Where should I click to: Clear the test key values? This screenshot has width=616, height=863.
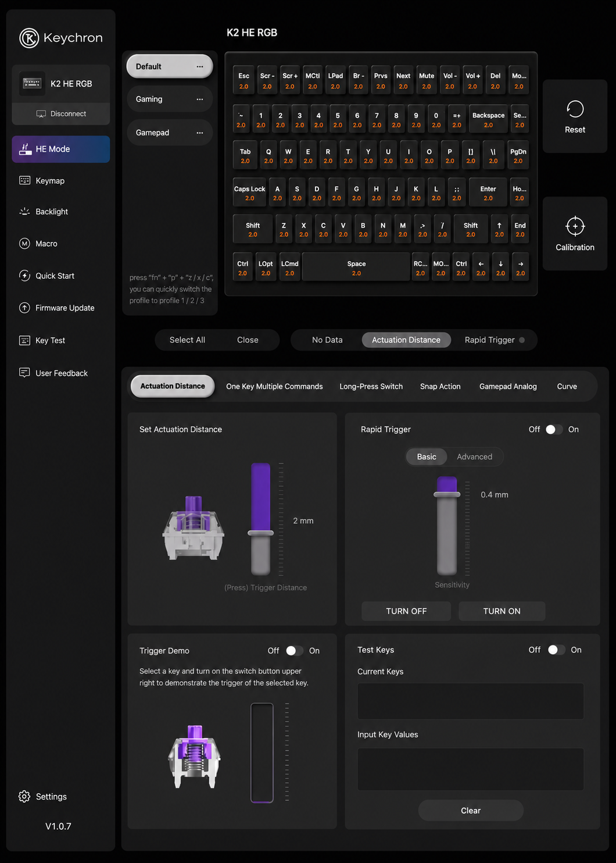pos(471,810)
